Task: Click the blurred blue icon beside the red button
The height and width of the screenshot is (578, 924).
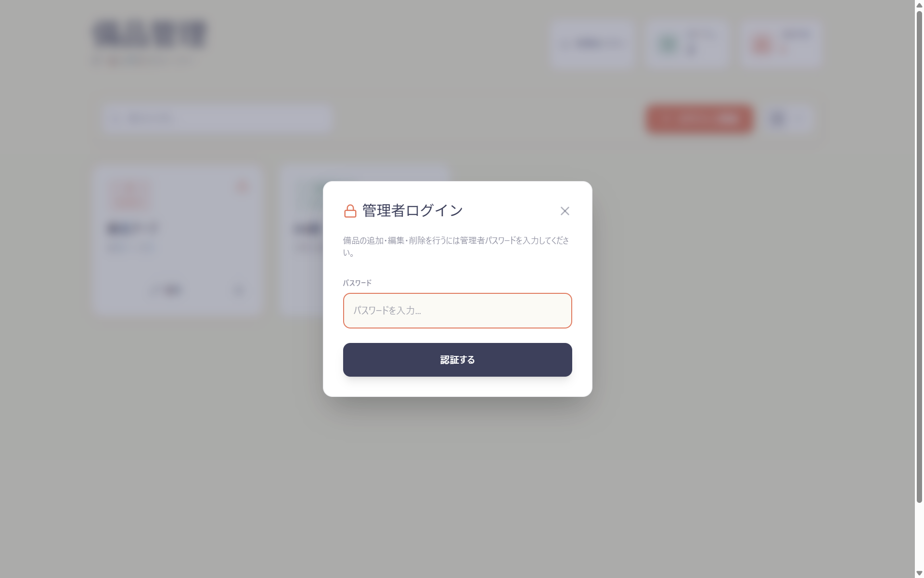Action: tap(778, 118)
